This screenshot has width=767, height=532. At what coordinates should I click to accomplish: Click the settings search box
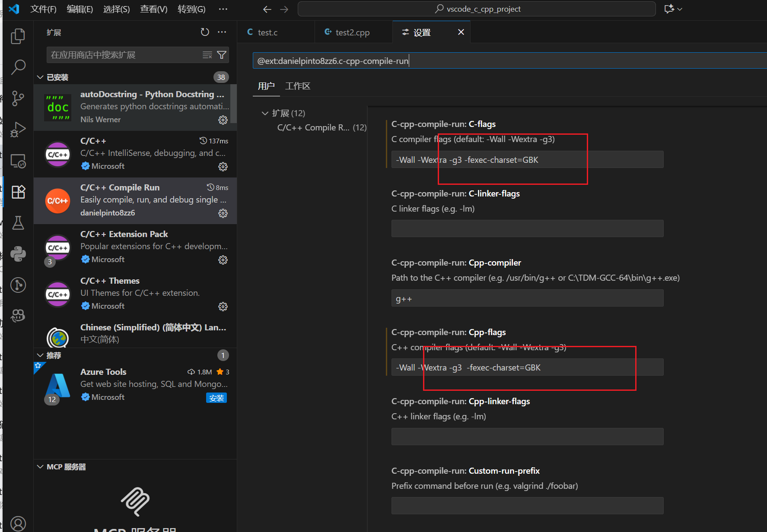coord(509,61)
